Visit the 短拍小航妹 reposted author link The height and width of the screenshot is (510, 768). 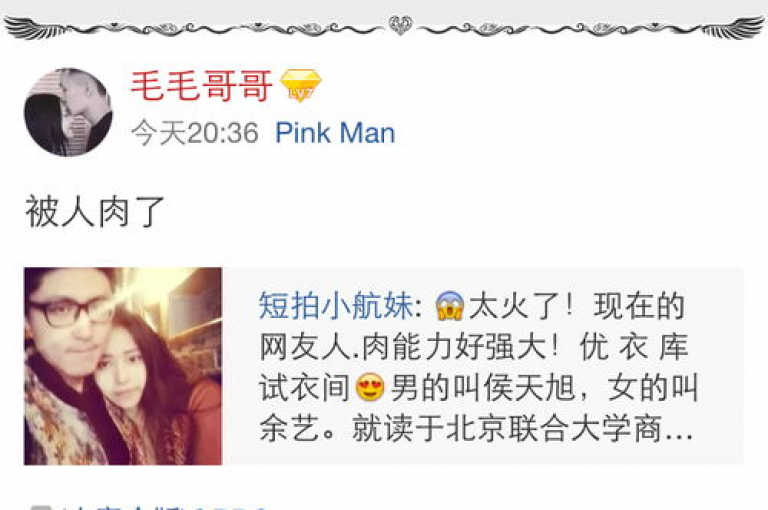(336, 306)
